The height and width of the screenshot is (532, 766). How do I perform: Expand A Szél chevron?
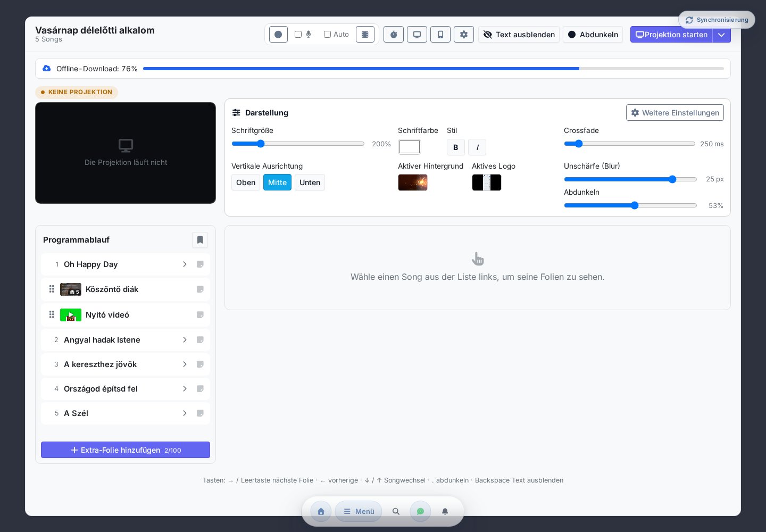[x=185, y=413]
